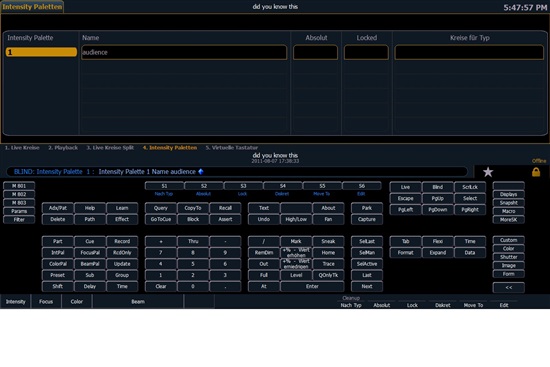Open the Playback tab
The width and height of the screenshot is (550, 367).
(x=63, y=148)
